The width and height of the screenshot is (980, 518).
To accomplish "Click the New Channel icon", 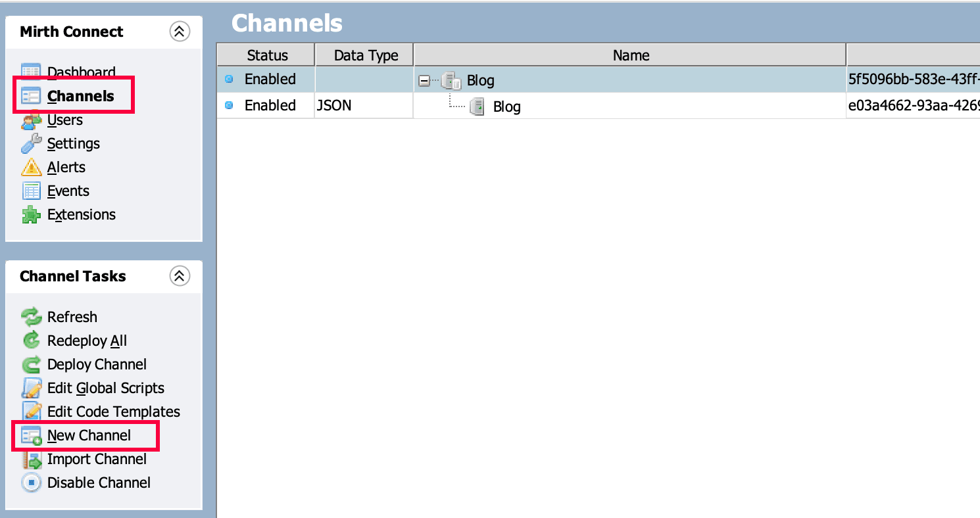I will click(31, 435).
